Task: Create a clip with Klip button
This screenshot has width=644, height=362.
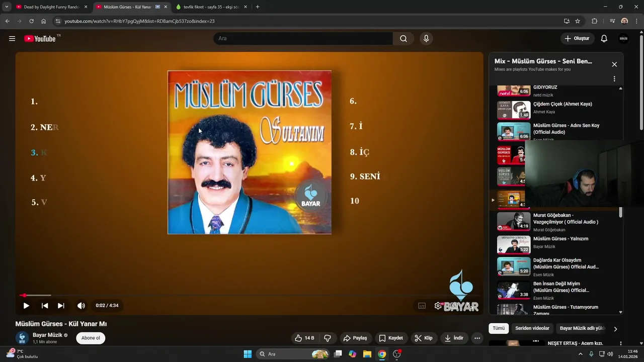Action: (x=424, y=338)
